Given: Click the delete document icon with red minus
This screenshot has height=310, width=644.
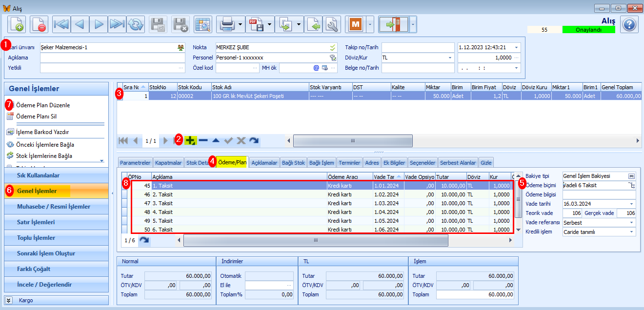Looking at the screenshot, I should 39,24.
